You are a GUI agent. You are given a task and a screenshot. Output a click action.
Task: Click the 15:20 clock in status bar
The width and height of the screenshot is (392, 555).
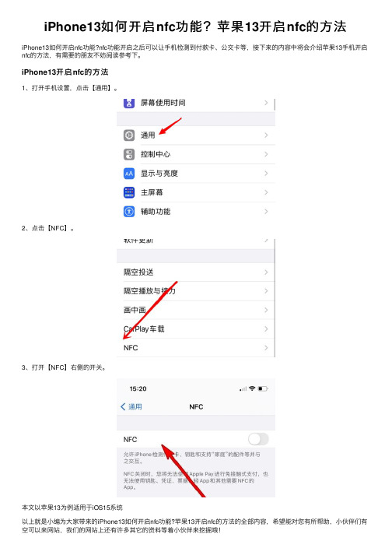(138, 388)
